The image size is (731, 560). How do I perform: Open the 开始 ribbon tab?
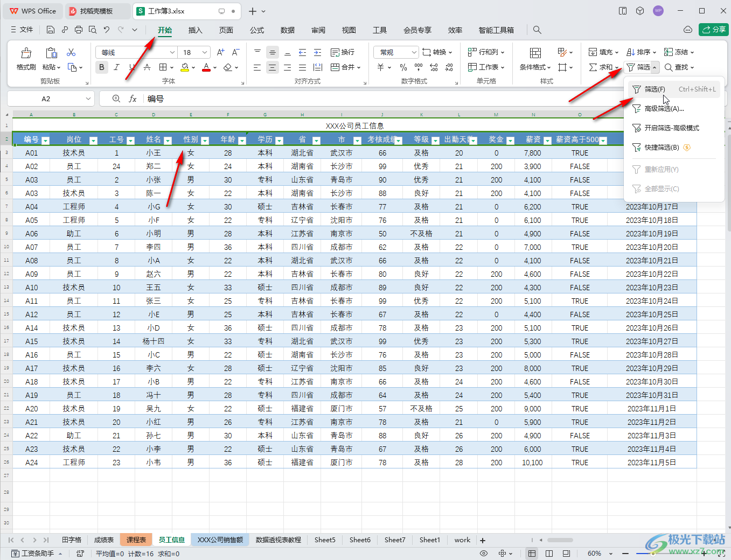(x=165, y=30)
